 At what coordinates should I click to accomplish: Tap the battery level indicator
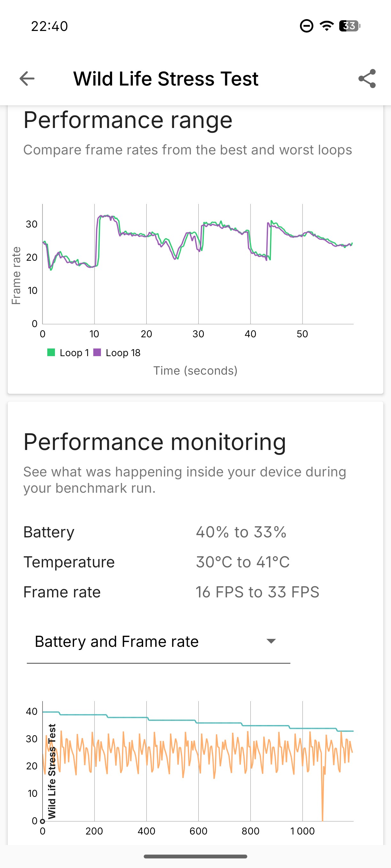pos(349,26)
